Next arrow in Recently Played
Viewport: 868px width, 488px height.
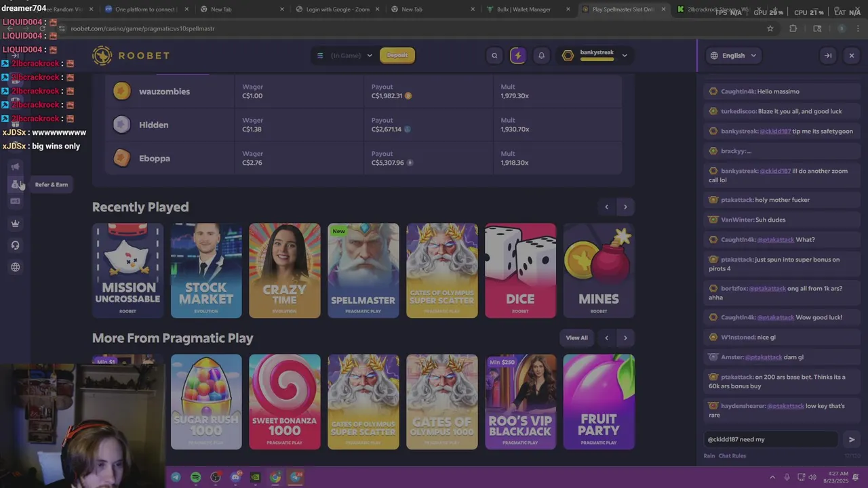[x=625, y=207]
